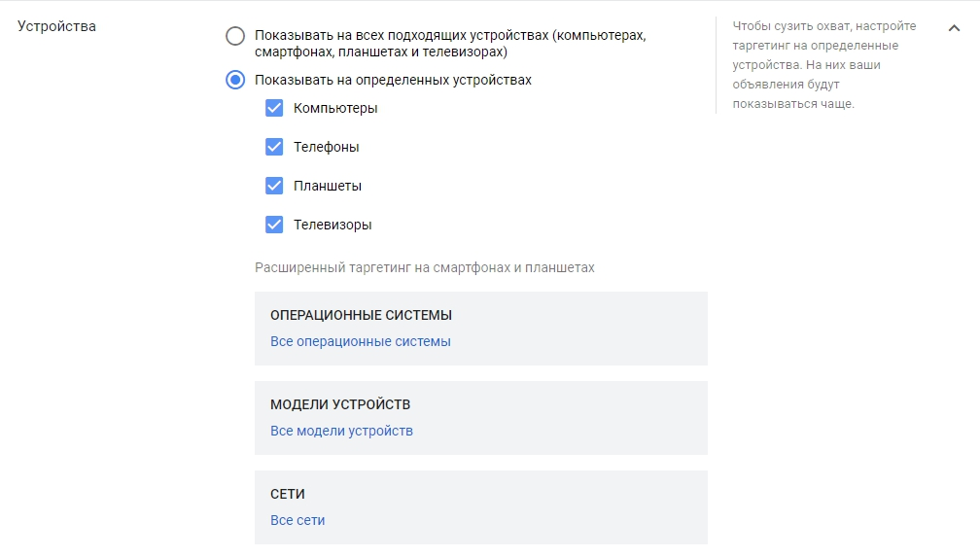Screen dimensions: 980x557
Task: Click the 'Все сети' link
Action: pyautogui.click(x=297, y=520)
